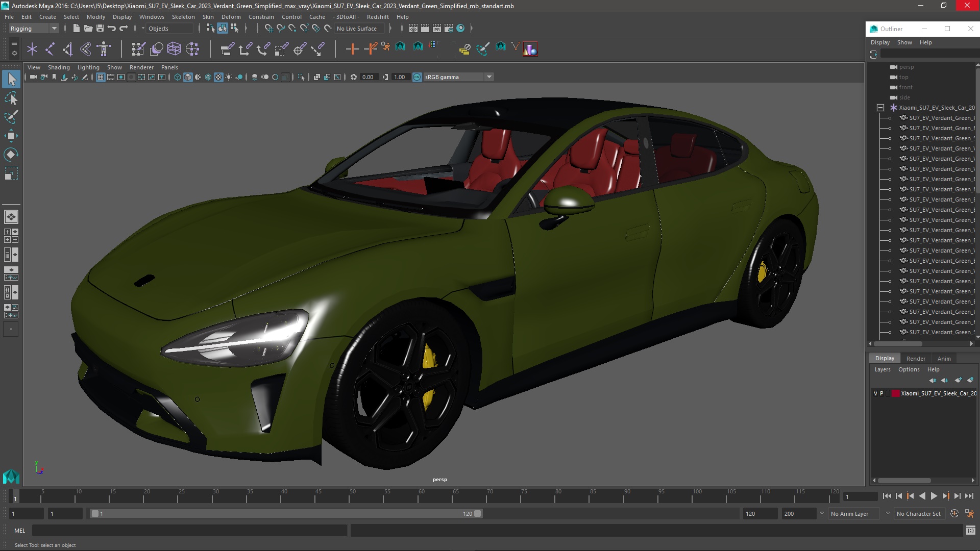980x551 pixels.
Task: Open the viewport Lighting menu
Action: pos(88,67)
